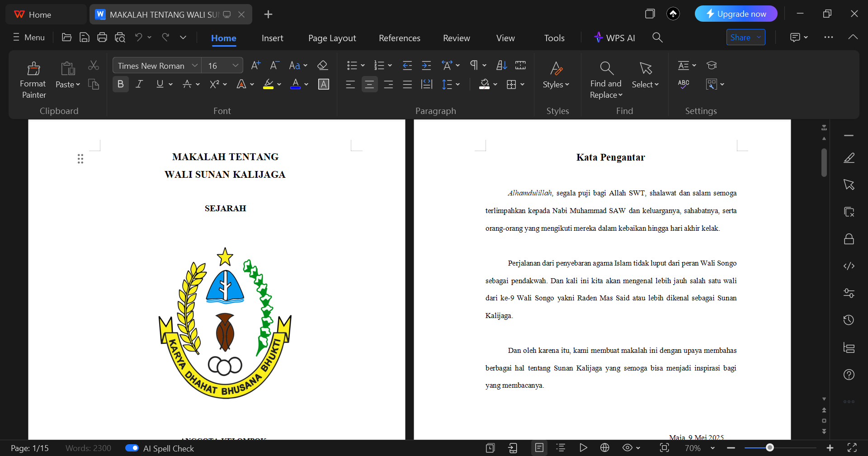Start slideshow play icon in status bar
The width and height of the screenshot is (868, 456).
point(583,448)
